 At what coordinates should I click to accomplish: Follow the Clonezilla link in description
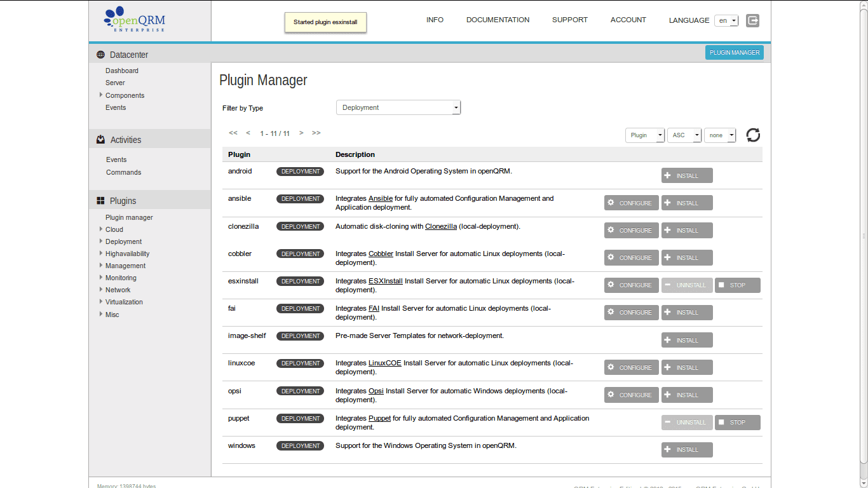[x=441, y=226]
